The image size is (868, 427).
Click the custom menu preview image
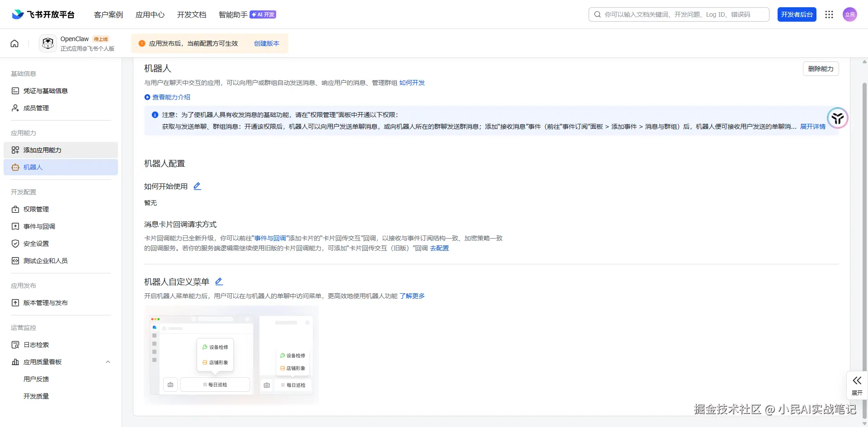click(x=231, y=355)
